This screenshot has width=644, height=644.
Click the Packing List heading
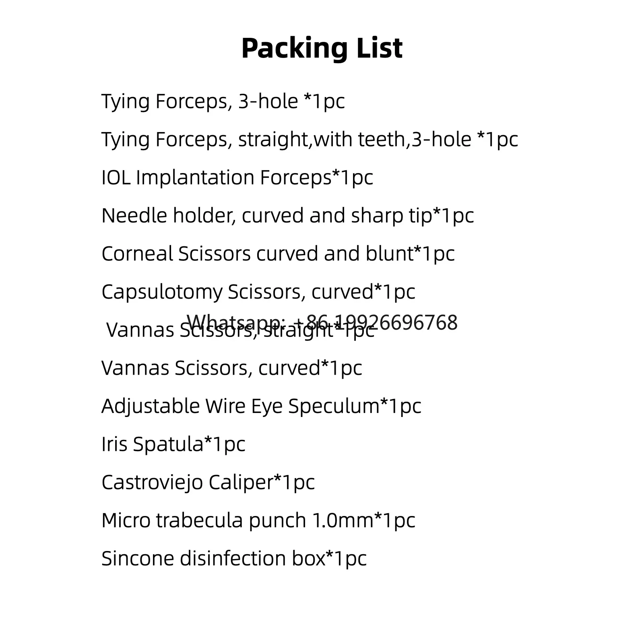pyautogui.click(x=322, y=49)
